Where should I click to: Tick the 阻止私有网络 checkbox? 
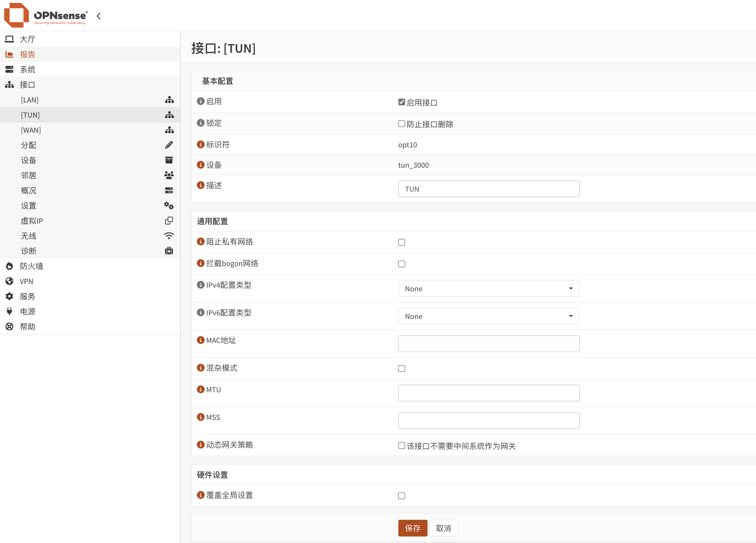click(401, 242)
